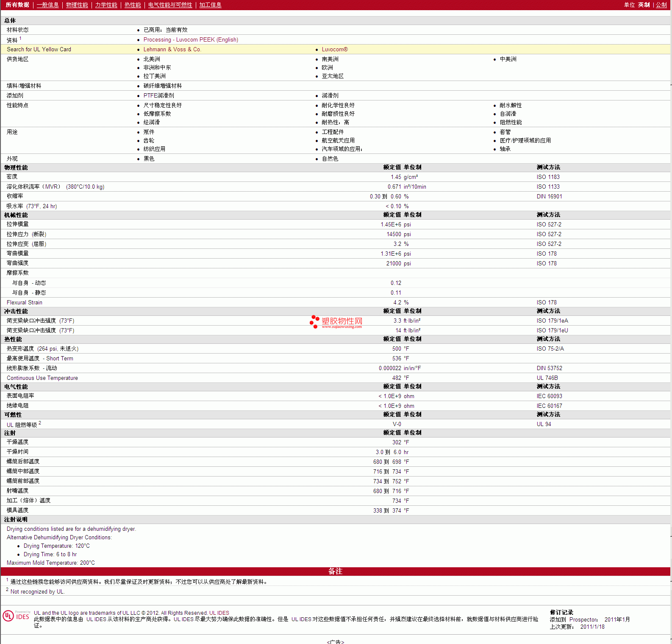Switch units to 公制
672x644 pixels.
click(661, 5)
